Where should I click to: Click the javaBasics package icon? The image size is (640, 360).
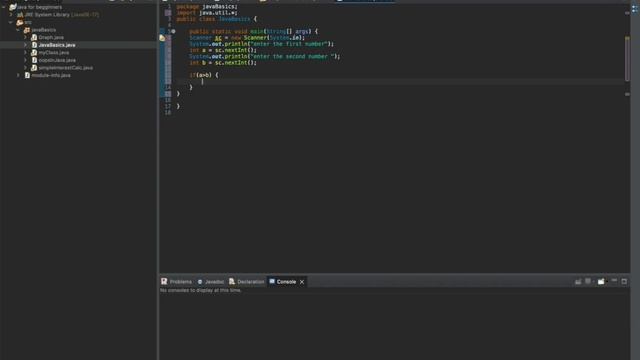[27, 30]
